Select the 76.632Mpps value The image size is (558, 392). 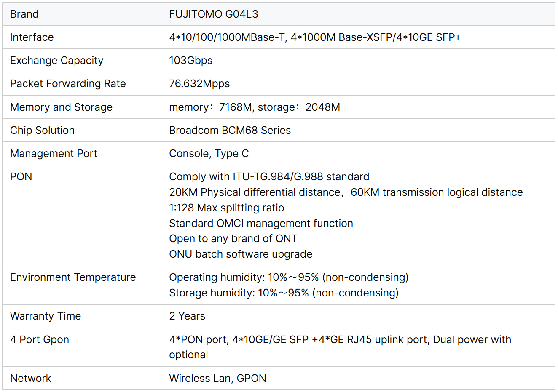coord(199,84)
